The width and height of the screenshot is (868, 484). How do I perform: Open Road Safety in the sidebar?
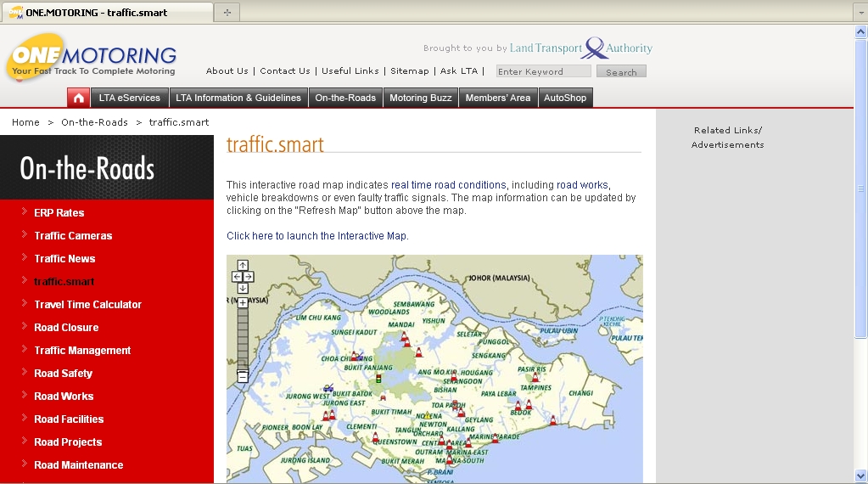63,374
